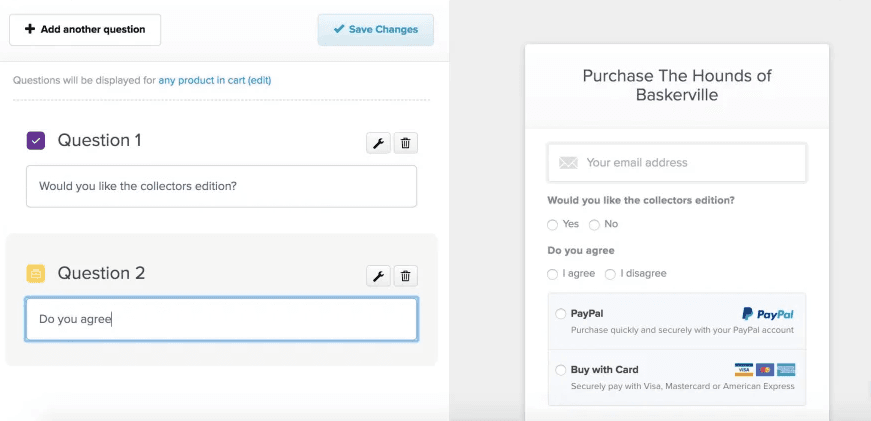Choose the I disagree radio option

coord(610,274)
